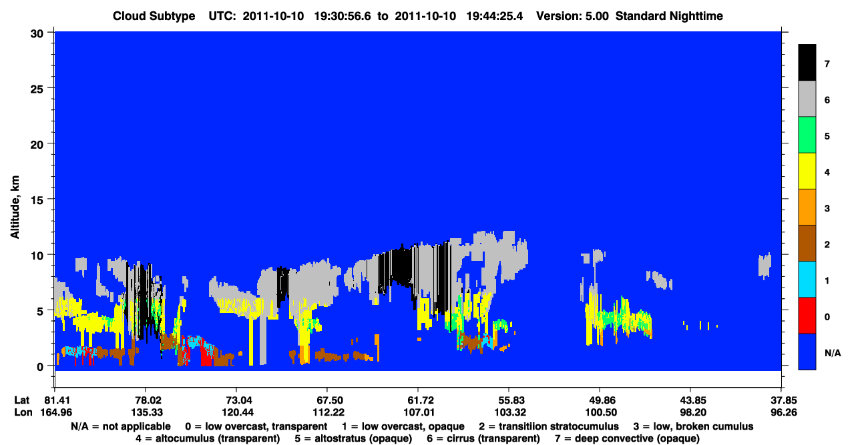Click the green colorbar swatch for class 5
The width and height of the screenshot is (868, 445).
pos(807,135)
